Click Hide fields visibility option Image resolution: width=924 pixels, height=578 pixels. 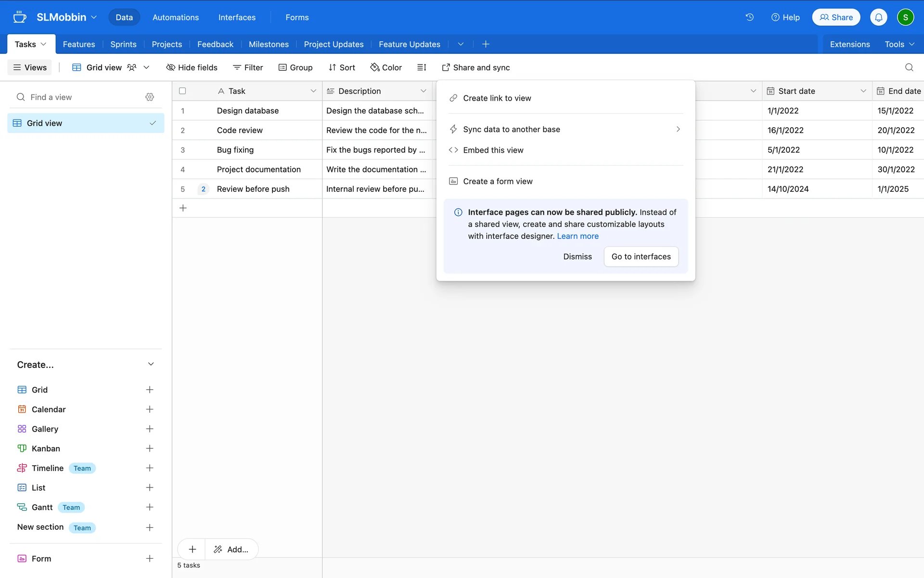pyautogui.click(x=192, y=67)
